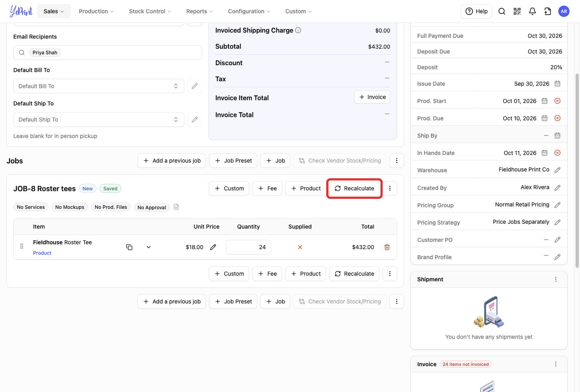Click the Help button
The height and width of the screenshot is (392, 580).
477,11
